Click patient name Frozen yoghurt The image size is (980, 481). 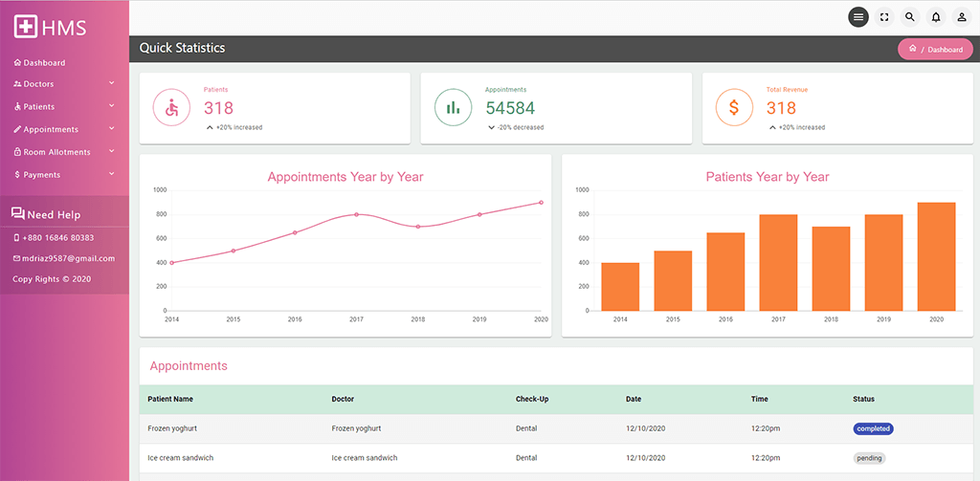point(172,429)
